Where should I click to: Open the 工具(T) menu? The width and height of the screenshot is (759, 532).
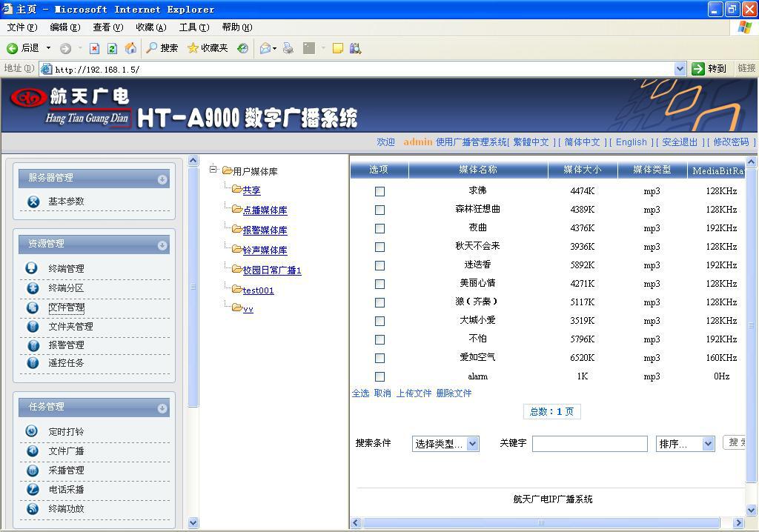(x=193, y=27)
